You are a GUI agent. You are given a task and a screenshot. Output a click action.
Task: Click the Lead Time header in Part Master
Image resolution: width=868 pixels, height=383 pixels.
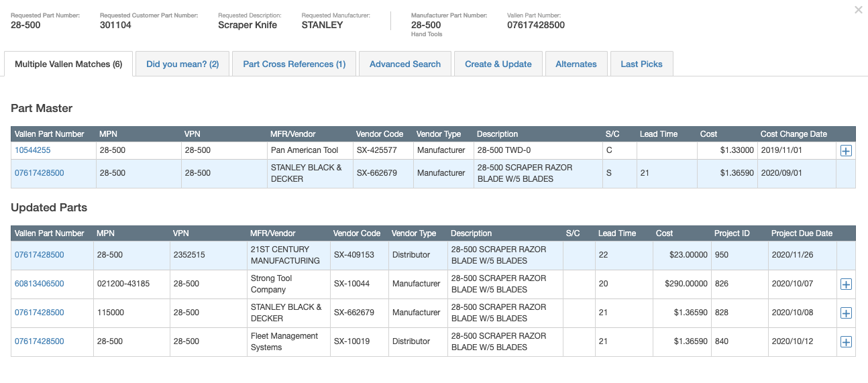point(659,134)
